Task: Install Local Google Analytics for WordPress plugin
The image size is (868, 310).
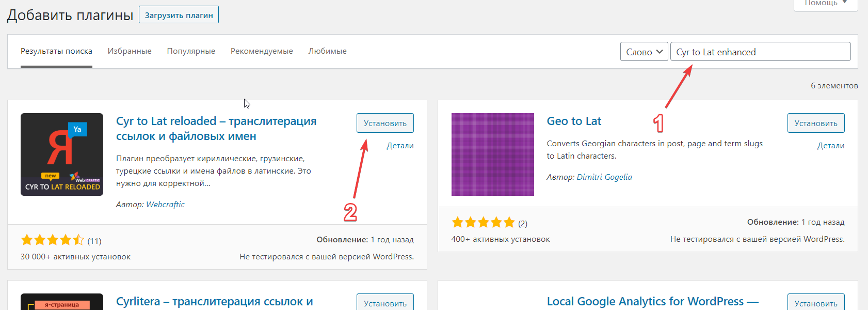Action: click(815, 303)
